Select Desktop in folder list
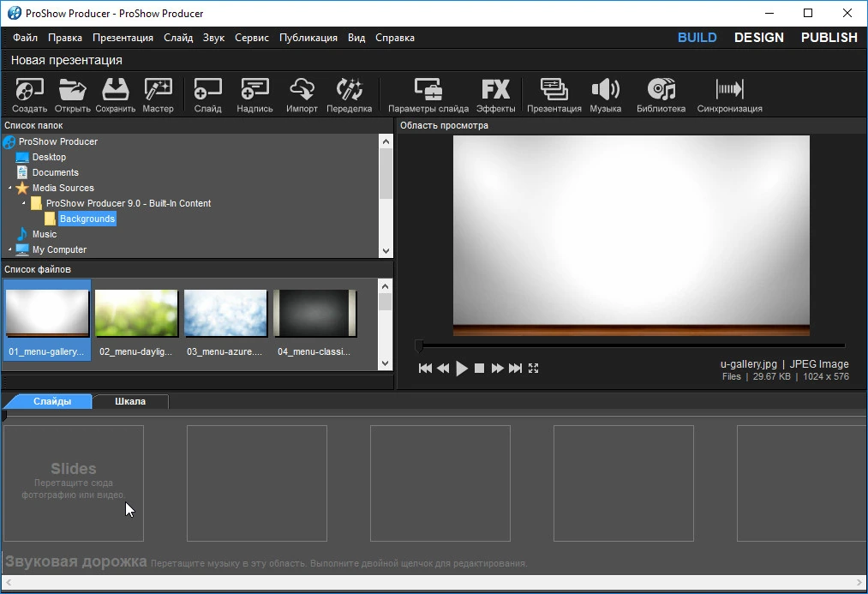This screenshot has height=594, width=868. point(49,157)
